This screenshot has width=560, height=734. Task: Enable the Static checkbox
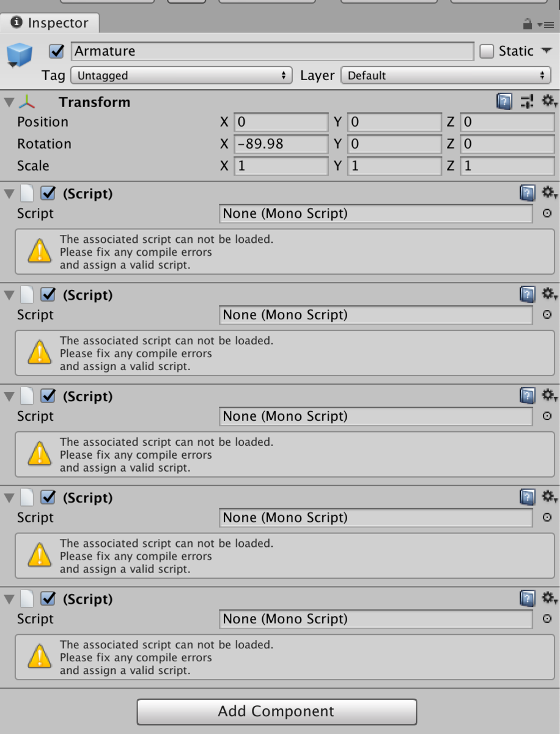tap(487, 51)
